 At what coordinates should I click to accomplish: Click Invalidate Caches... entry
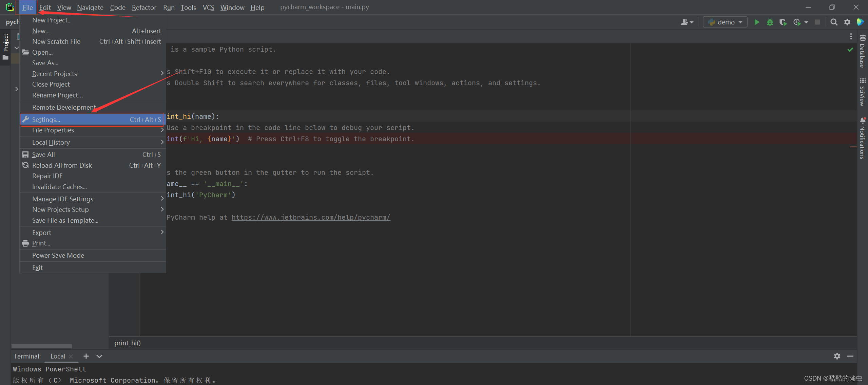[x=59, y=187]
